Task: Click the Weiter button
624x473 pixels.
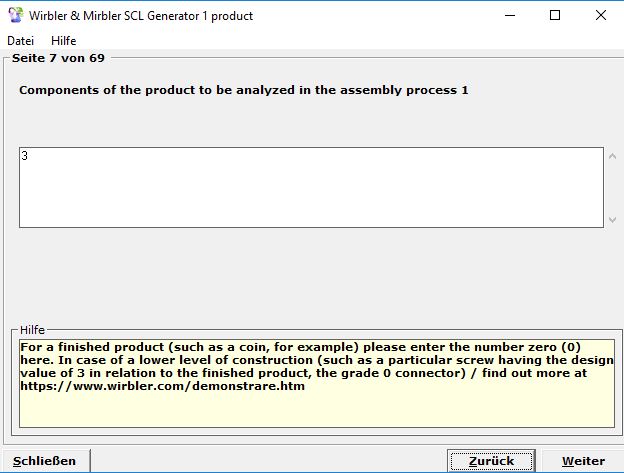Action: (582, 461)
